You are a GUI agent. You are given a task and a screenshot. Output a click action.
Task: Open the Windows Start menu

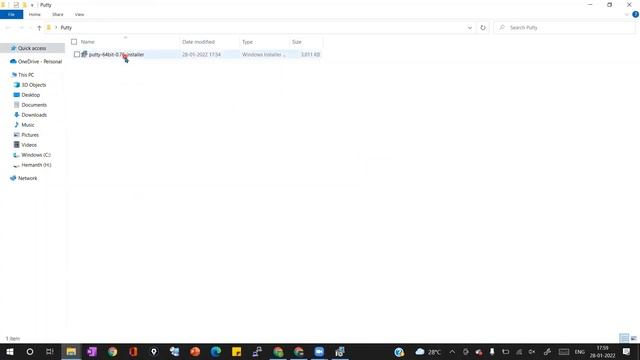10,351
